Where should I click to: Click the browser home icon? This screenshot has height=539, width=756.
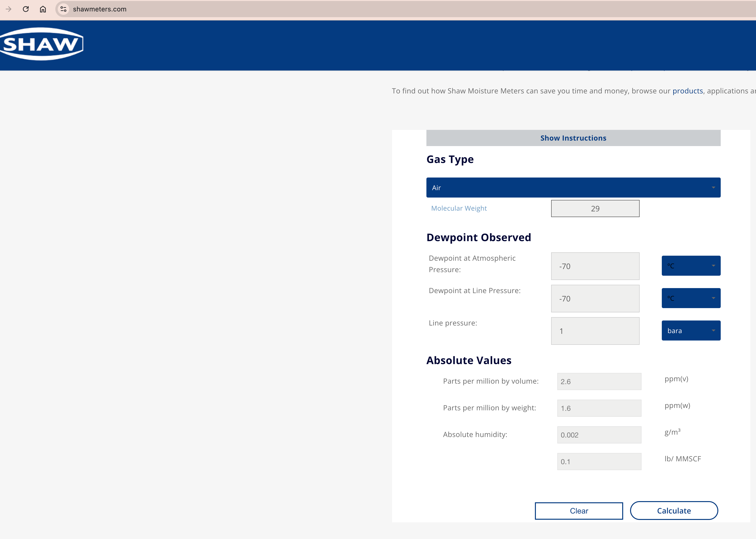pyautogui.click(x=43, y=9)
